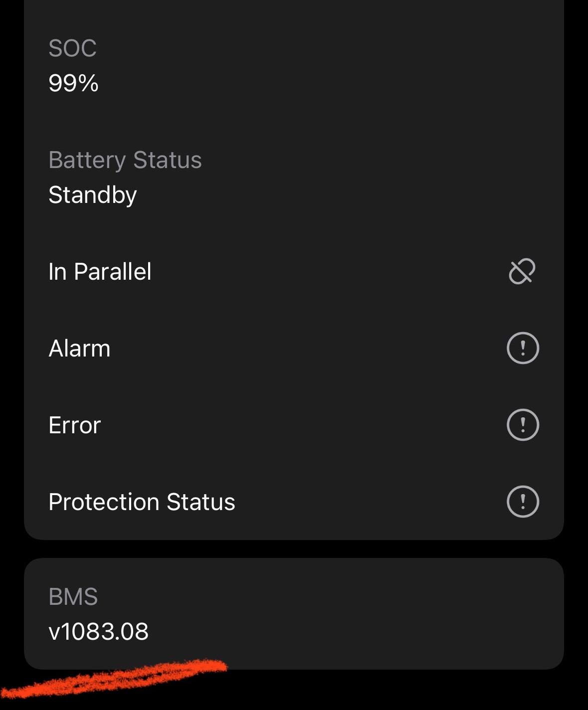This screenshot has width=588, height=710.
Task: Select the 99% state-of-charge value
Action: (x=73, y=83)
